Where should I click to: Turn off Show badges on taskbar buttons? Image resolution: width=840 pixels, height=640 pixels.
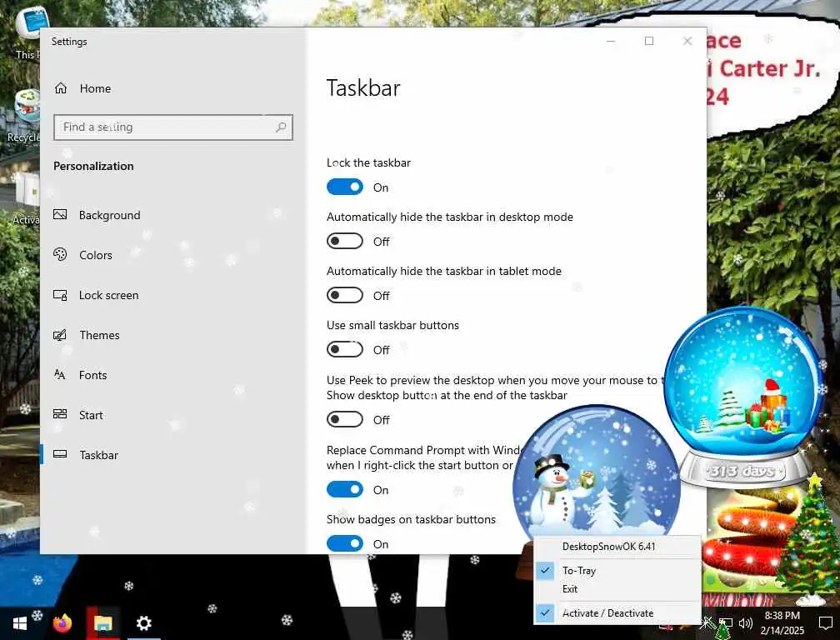click(344, 543)
